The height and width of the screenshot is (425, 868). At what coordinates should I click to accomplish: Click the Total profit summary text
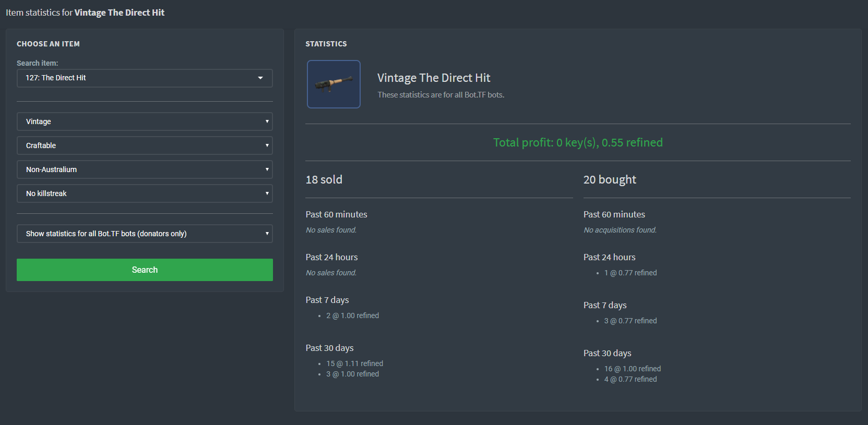(x=578, y=142)
